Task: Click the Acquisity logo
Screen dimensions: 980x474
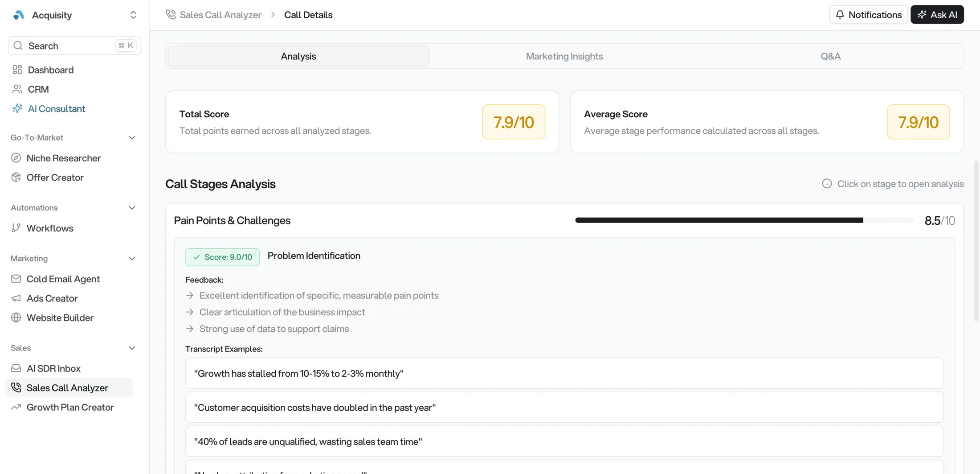Action: pos(18,14)
